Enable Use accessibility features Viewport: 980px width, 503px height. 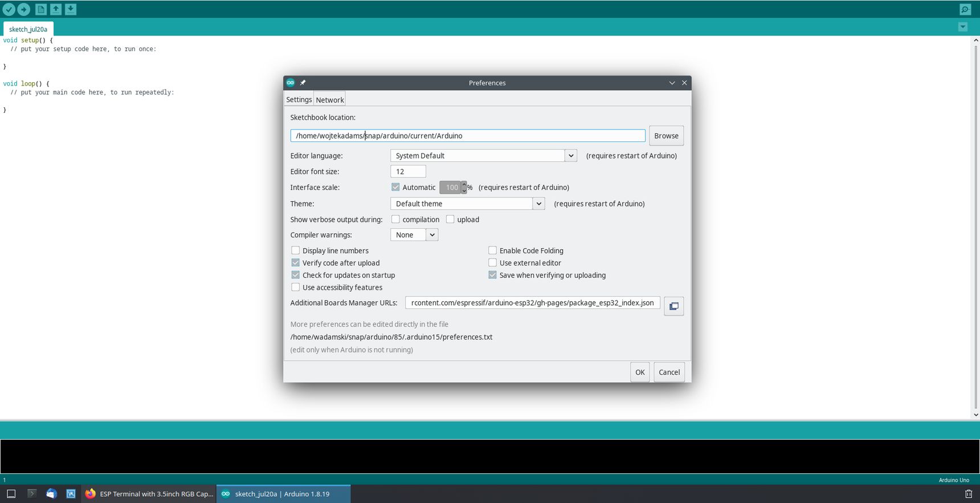[295, 287]
